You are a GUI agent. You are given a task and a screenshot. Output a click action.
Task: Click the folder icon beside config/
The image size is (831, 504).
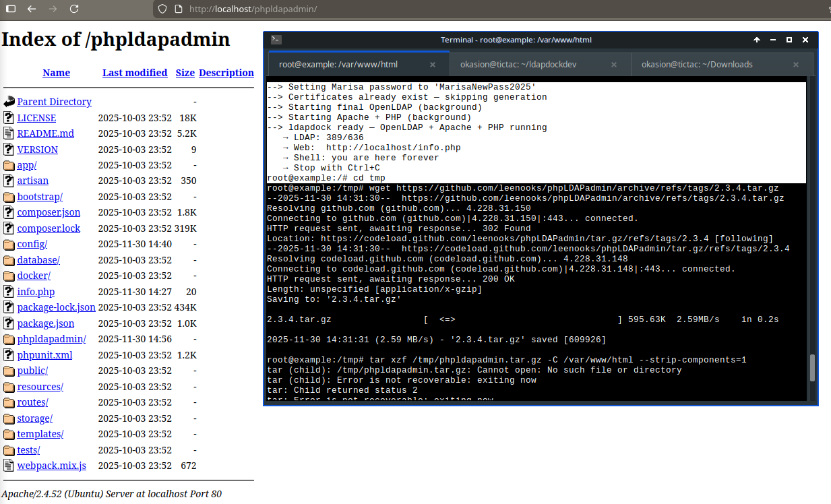[9, 245]
